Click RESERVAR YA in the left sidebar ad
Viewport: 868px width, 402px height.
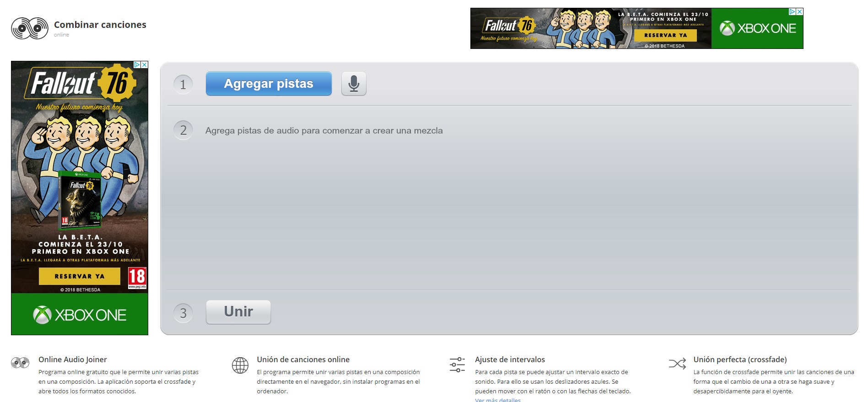coord(80,276)
